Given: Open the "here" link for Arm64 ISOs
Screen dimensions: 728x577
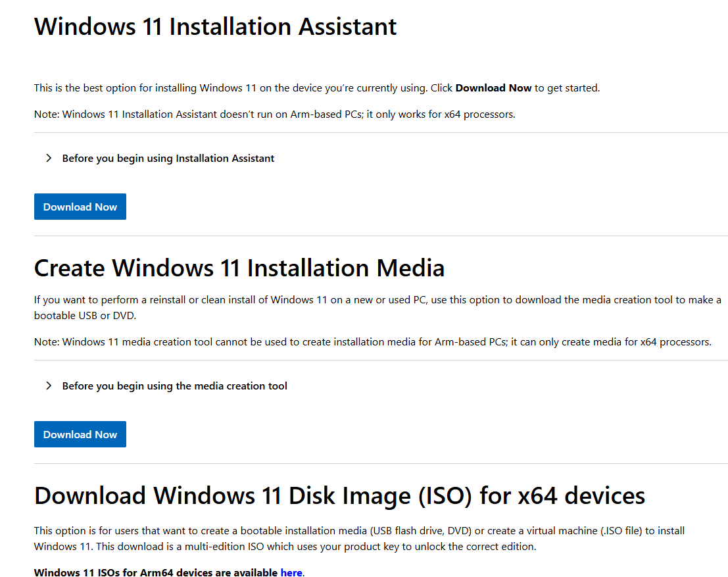Looking at the screenshot, I should (x=291, y=572).
